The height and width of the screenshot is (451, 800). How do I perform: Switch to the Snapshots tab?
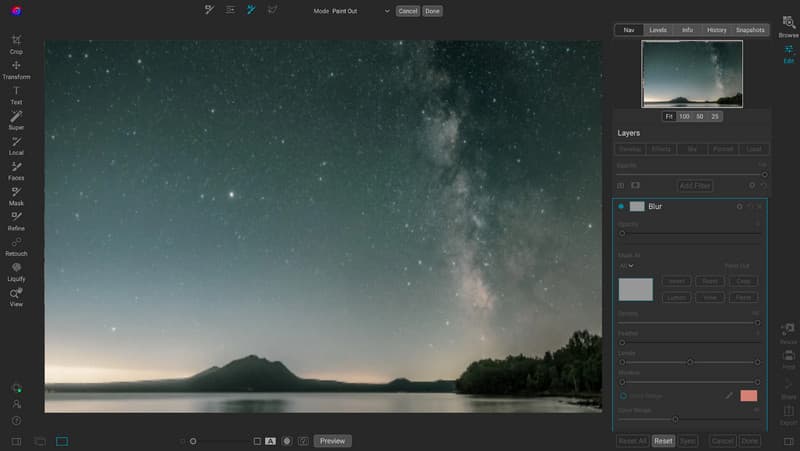tap(750, 30)
